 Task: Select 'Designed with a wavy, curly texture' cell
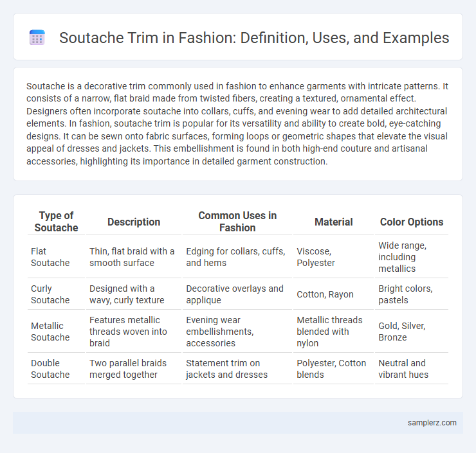click(x=134, y=294)
